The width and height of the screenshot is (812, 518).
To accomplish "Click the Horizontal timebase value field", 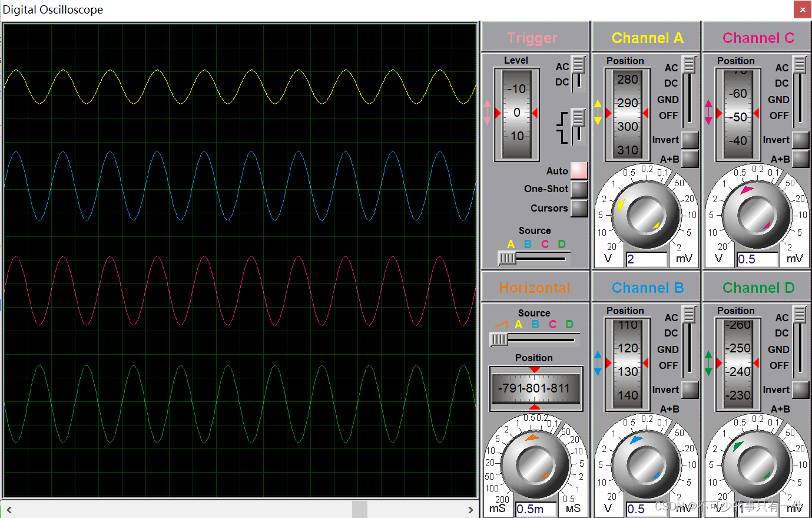I will (x=536, y=509).
